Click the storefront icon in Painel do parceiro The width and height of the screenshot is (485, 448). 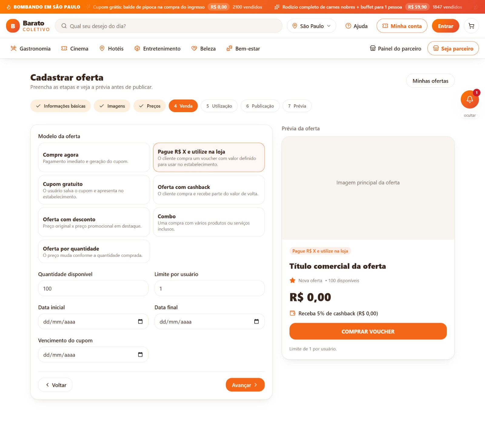coord(373,48)
